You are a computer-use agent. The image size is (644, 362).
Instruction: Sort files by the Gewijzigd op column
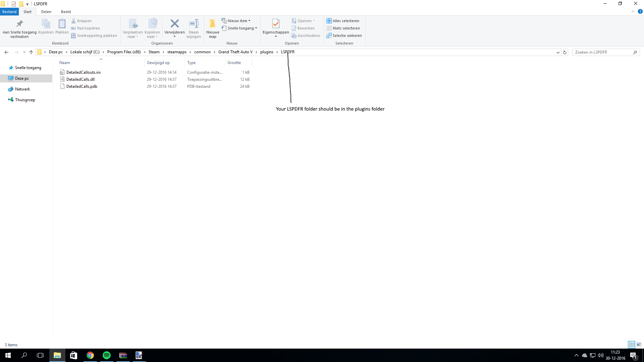(158, 63)
